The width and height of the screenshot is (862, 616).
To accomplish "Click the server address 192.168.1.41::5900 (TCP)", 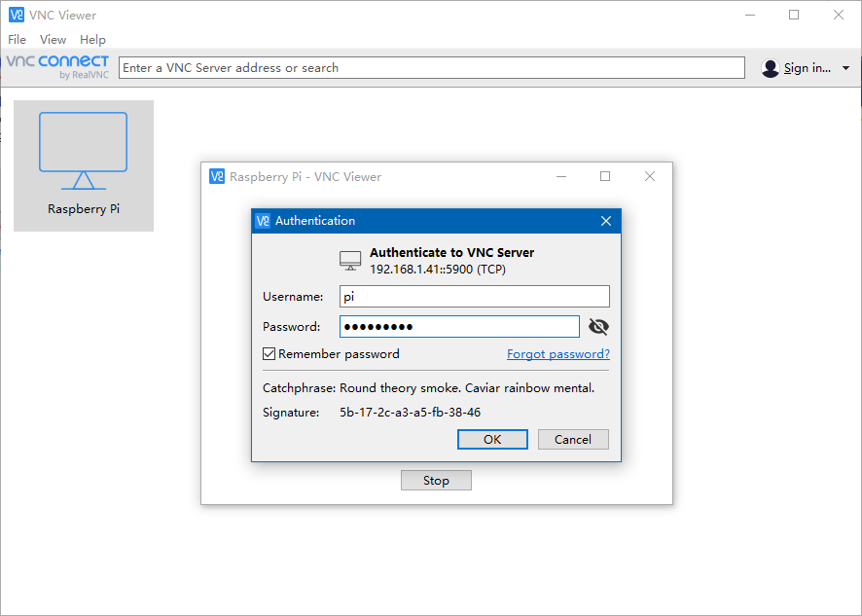I will click(x=438, y=269).
